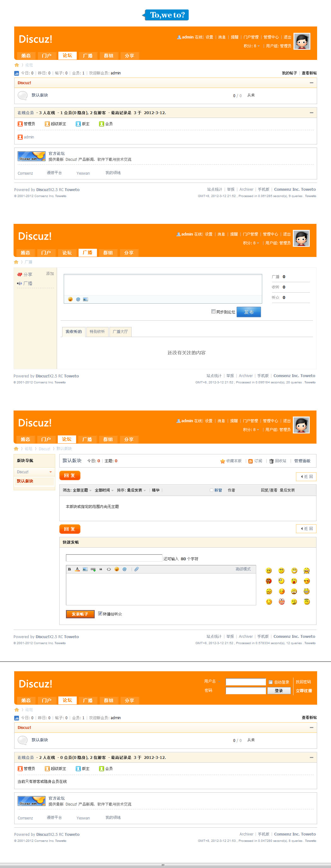Image resolution: width=331 pixels, height=868 pixels.
Task: Click @ mention icon in quick post toolbar
Action: pos(124,569)
